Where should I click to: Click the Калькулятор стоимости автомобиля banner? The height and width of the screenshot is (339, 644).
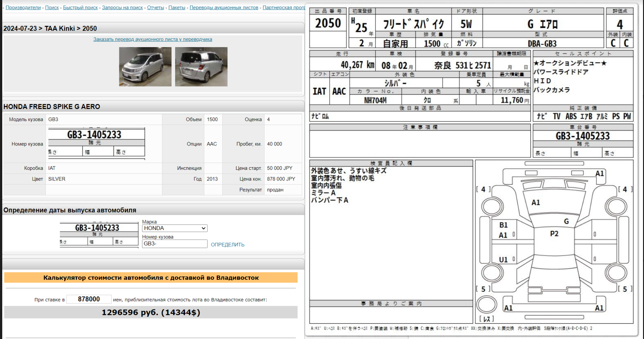click(x=151, y=277)
